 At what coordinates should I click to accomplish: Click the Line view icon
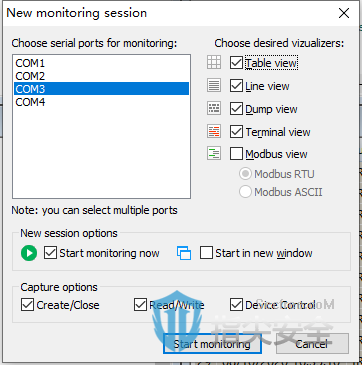[x=214, y=86]
